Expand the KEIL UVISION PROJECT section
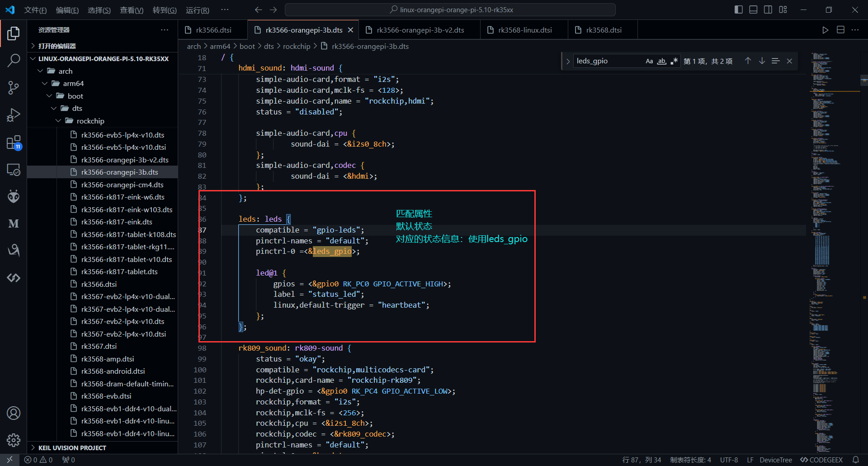This screenshot has height=466, width=868. click(x=102, y=448)
